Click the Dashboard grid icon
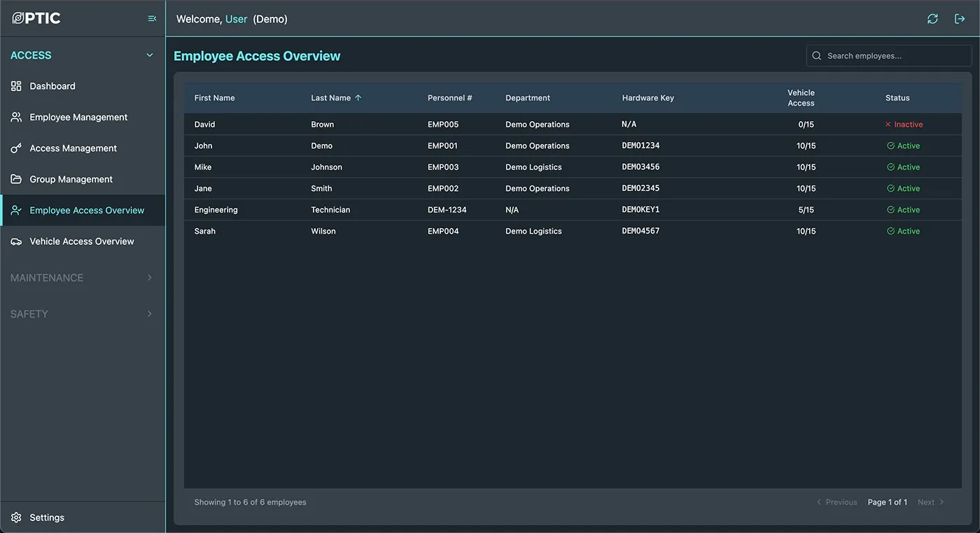The image size is (980, 533). (x=16, y=86)
